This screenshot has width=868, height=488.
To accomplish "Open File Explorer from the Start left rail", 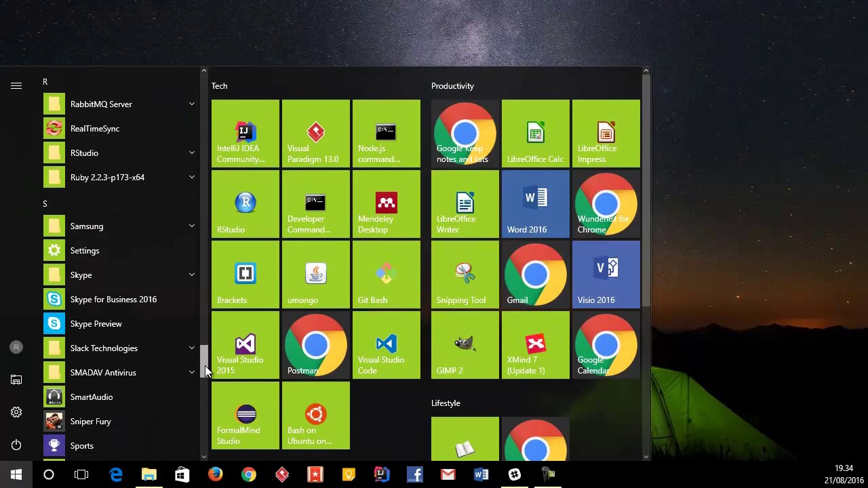I will click(x=16, y=380).
